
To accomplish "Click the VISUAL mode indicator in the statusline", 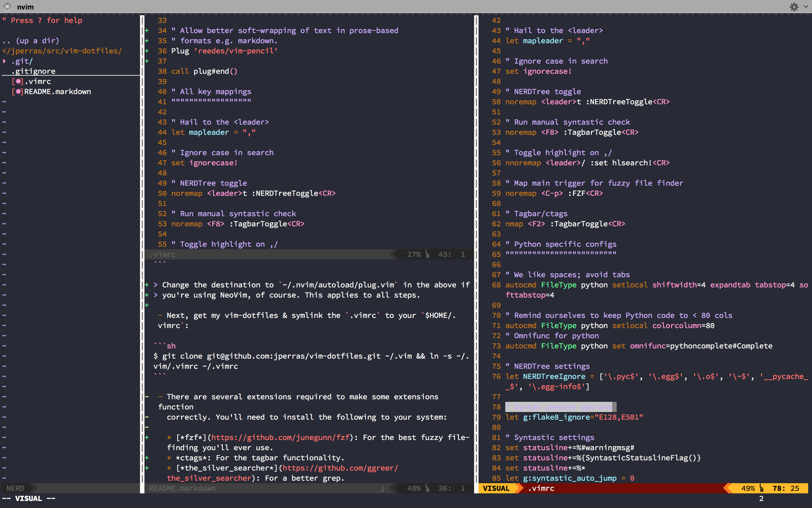I will pos(496,488).
